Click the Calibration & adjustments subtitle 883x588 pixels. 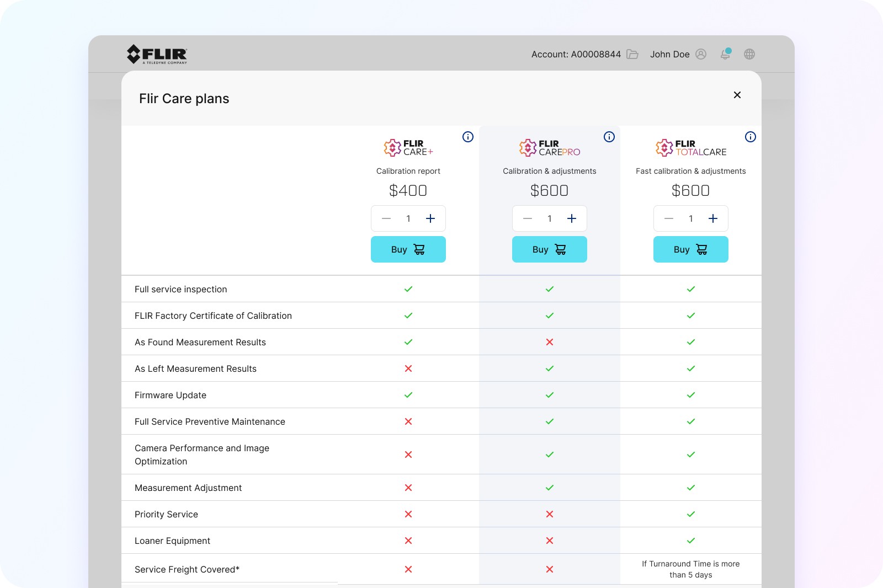click(x=550, y=171)
